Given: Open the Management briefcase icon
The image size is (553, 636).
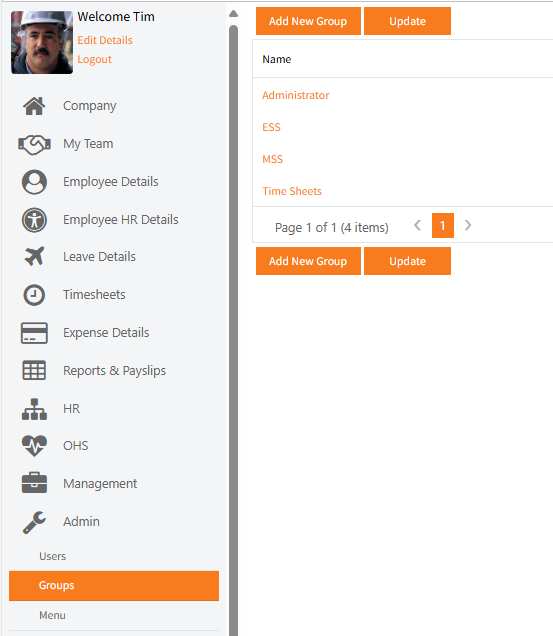Looking at the screenshot, I should [x=34, y=483].
